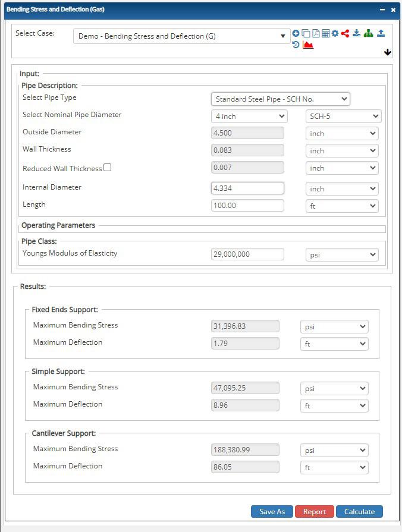The height and width of the screenshot is (532, 402).
Task: Open Cantilever deflection unit dropdown
Action: pyautogui.click(x=334, y=468)
